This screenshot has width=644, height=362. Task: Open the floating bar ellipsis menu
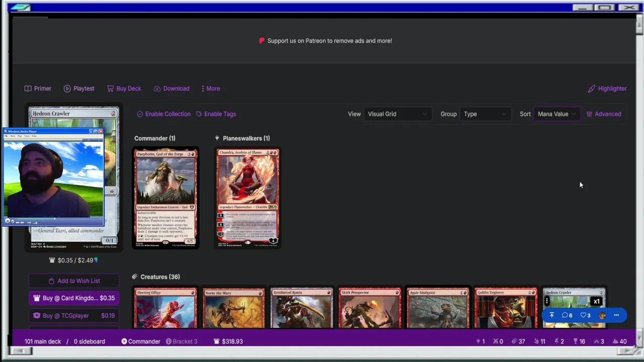pos(616,315)
